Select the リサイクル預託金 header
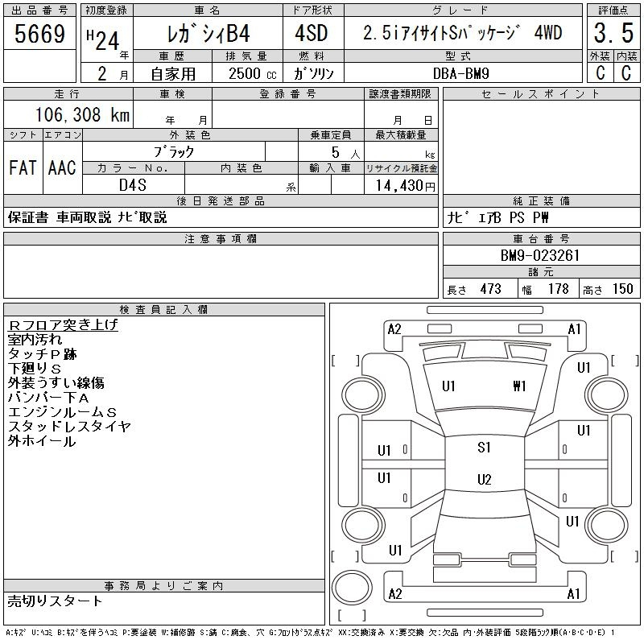This screenshot has height=644, width=644. pos(401,168)
